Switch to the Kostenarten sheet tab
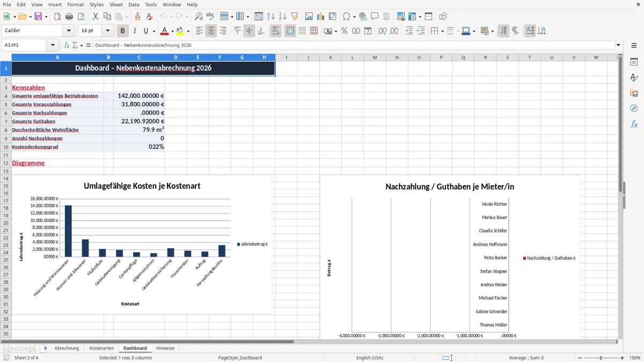 coord(101,348)
